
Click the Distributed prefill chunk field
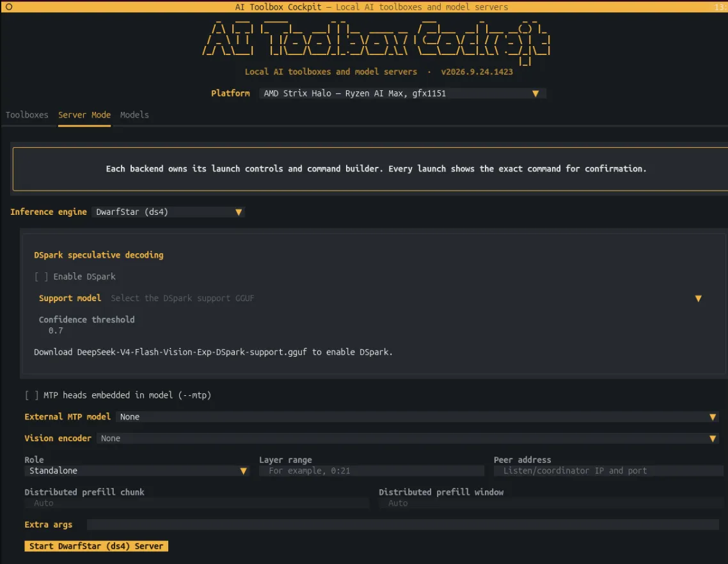coord(196,503)
